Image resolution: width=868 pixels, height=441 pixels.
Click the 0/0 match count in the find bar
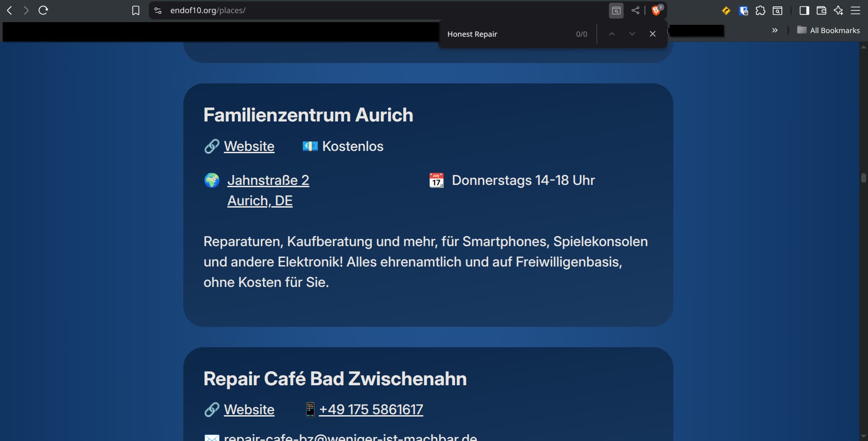582,34
